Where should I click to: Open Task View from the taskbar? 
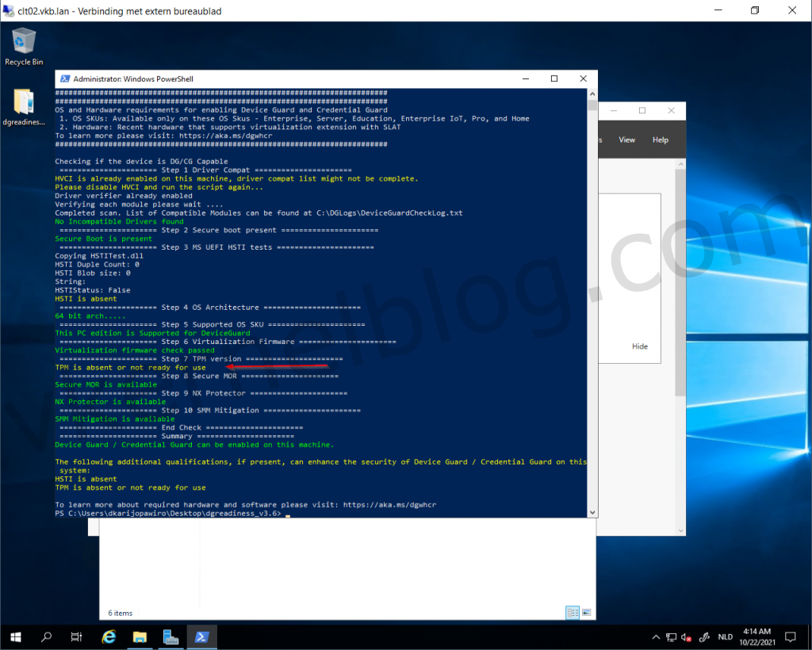coord(77,637)
